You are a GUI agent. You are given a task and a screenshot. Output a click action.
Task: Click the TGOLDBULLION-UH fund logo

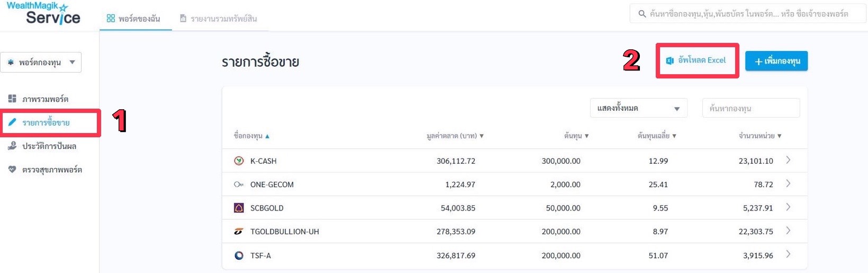[239, 232]
